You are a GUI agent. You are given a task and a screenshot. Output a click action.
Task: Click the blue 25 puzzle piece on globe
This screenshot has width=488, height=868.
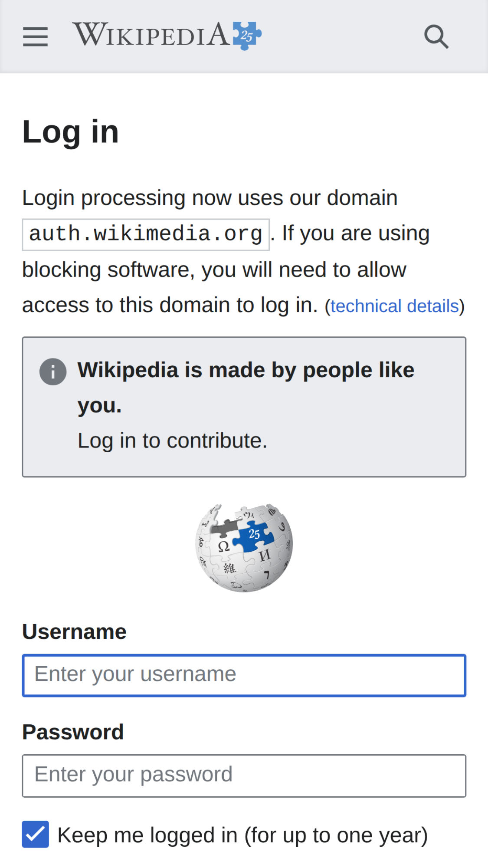[x=254, y=535]
